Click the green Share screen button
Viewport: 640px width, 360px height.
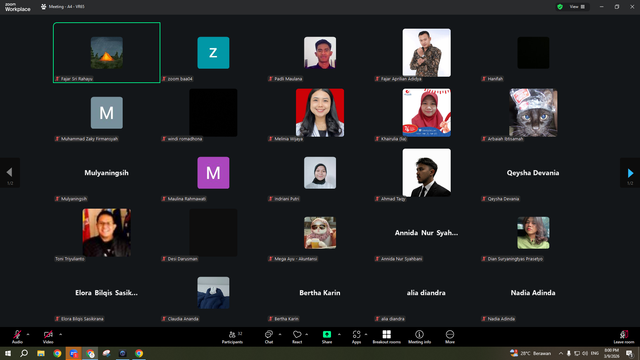[327, 337]
